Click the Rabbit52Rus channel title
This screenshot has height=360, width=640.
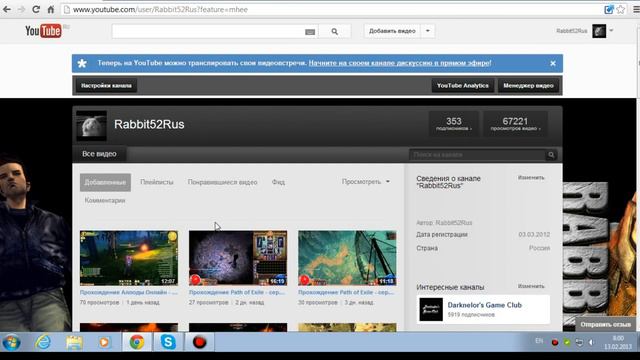pyautogui.click(x=149, y=124)
